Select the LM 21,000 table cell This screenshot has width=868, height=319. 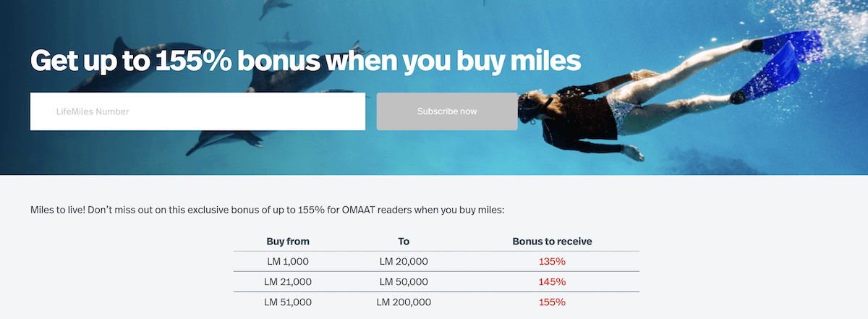tap(288, 281)
